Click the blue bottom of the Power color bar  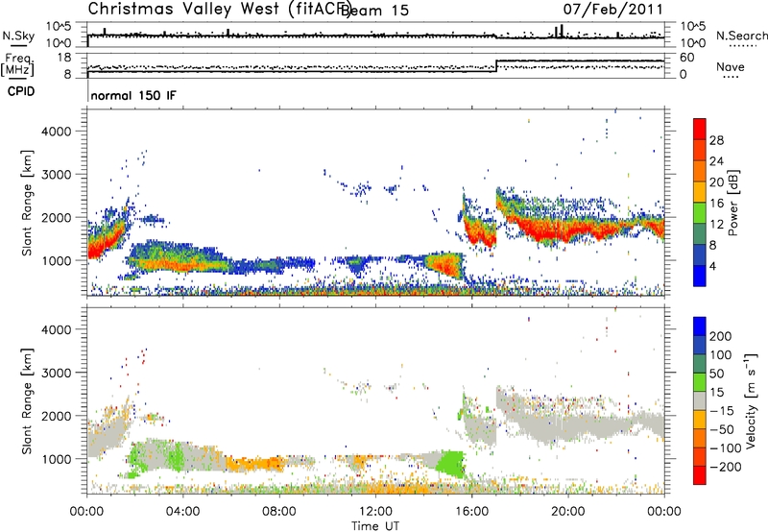pos(700,277)
